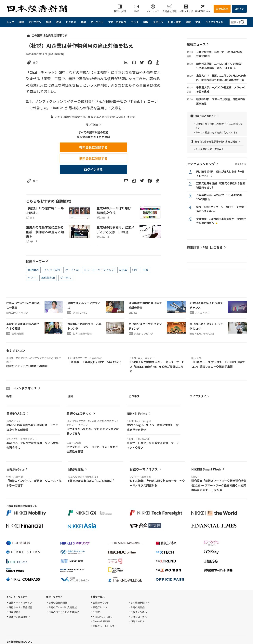Viewport: 253px width, 644px height.
Task: Open the 連合艦隊の敗因 battleship thumbnail
Action: pos(176,307)
